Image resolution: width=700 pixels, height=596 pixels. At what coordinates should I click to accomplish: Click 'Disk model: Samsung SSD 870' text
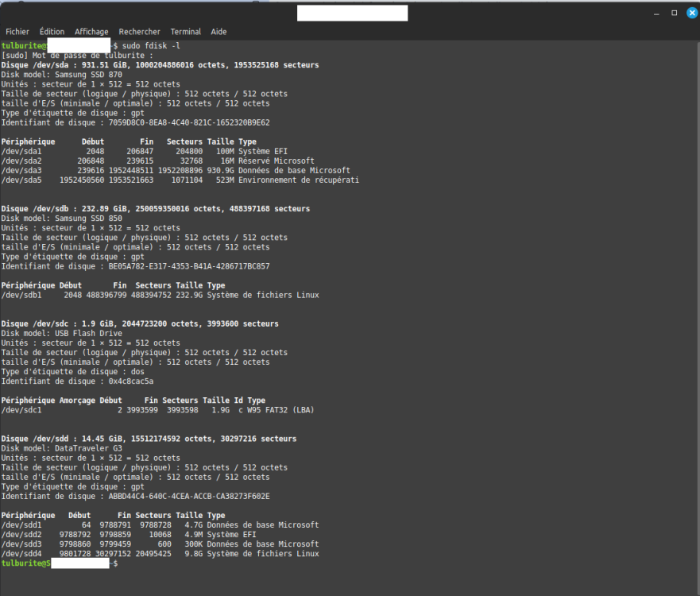click(62, 75)
